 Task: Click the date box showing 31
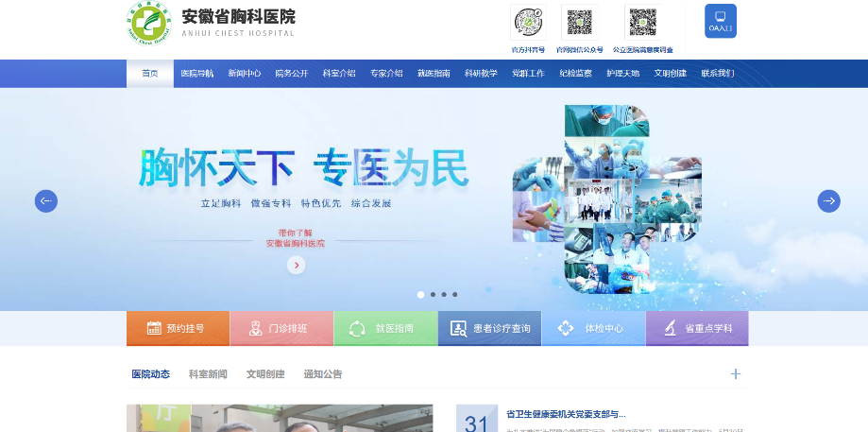click(477, 418)
